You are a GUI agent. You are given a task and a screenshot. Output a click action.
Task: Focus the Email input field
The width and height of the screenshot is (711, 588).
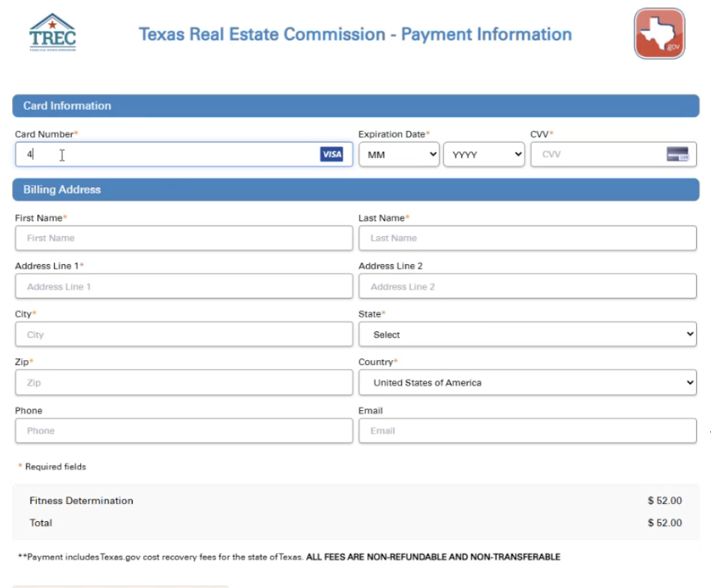point(527,430)
